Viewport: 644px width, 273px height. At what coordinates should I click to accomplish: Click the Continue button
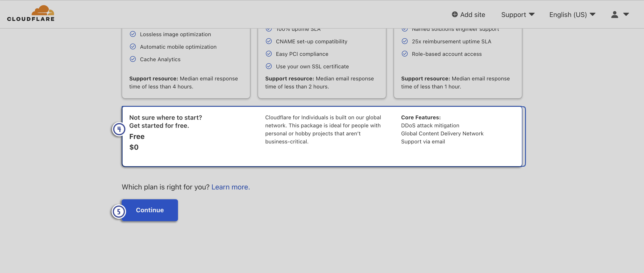(x=150, y=210)
